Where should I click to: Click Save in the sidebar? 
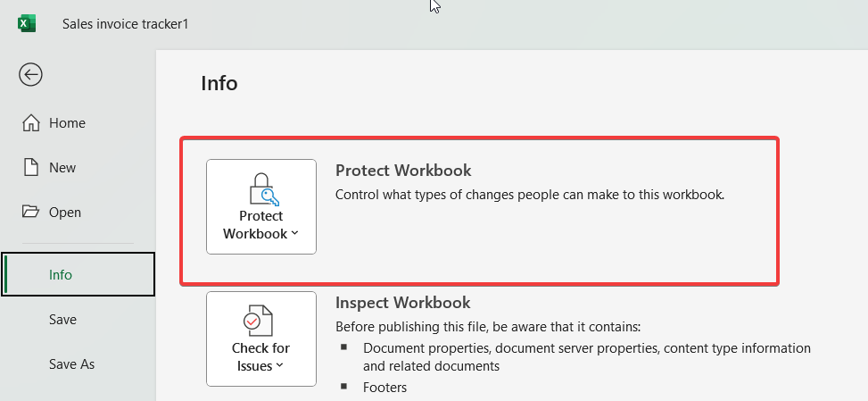tap(78, 319)
